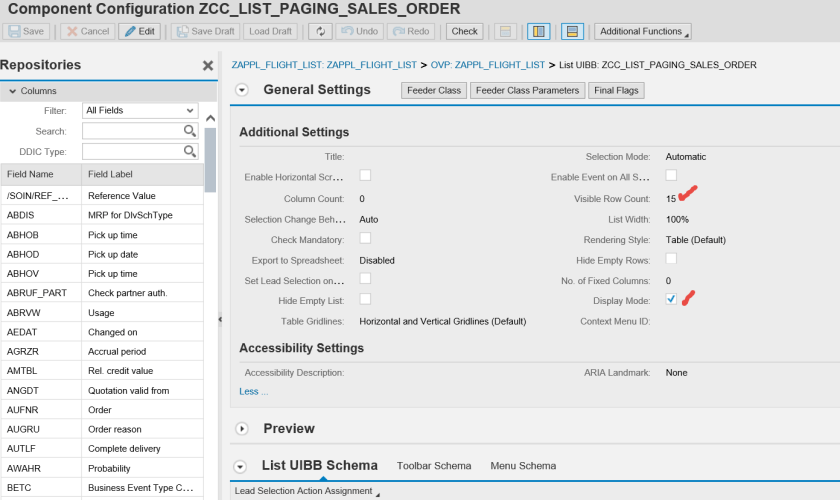Toggle Set Lead Selection checkbox
The width and height of the screenshot is (840, 500).
point(365,279)
